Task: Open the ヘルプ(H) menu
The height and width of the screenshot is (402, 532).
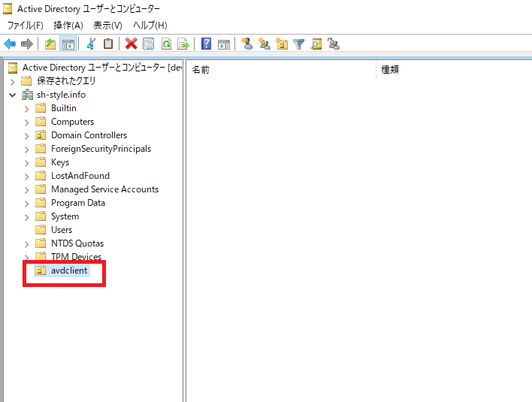Action: click(150, 26)
